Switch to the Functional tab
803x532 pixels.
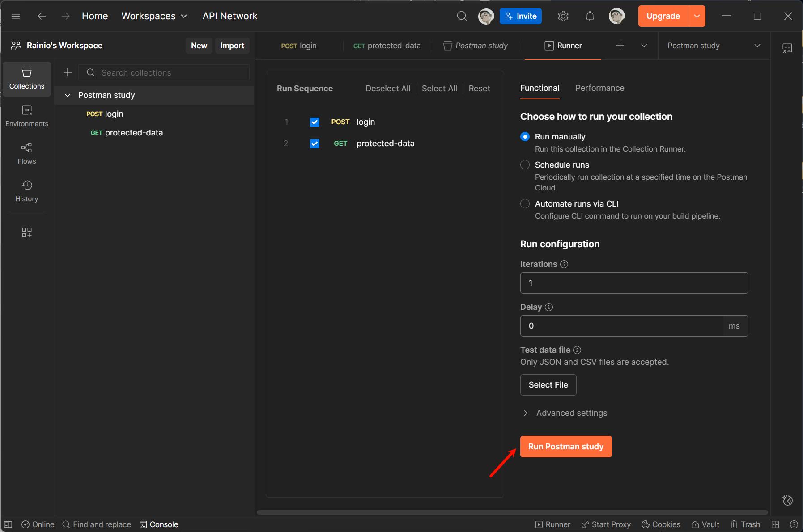point(540,88)
